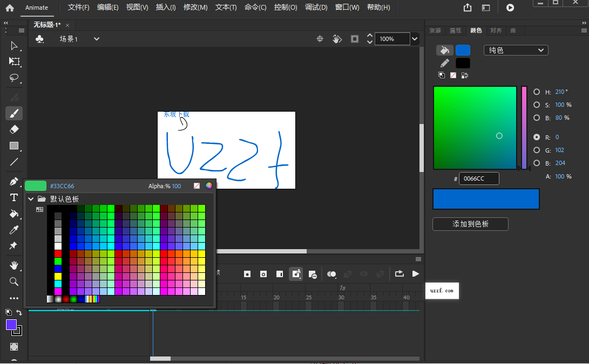589x364 pixels.
Task: Toggle the no-color option for the fill
Action: [452, 75]
